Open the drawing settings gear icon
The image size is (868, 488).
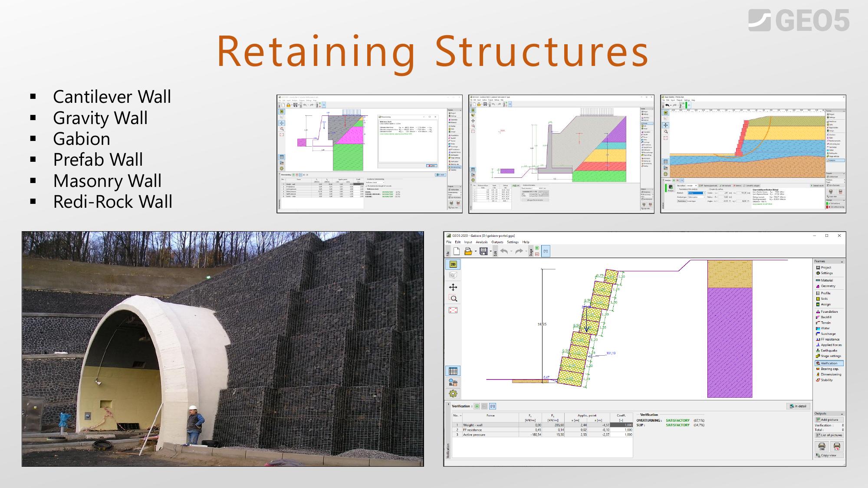coord(453,393)
